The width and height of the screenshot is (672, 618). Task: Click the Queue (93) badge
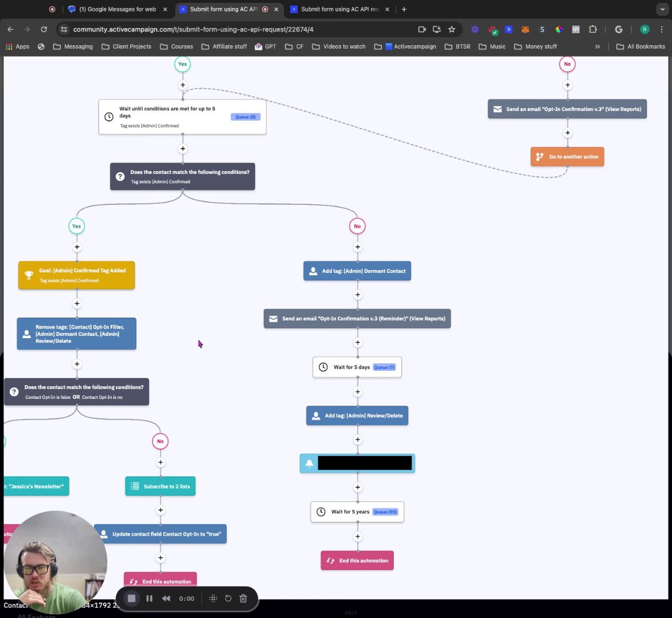point(385,512)
